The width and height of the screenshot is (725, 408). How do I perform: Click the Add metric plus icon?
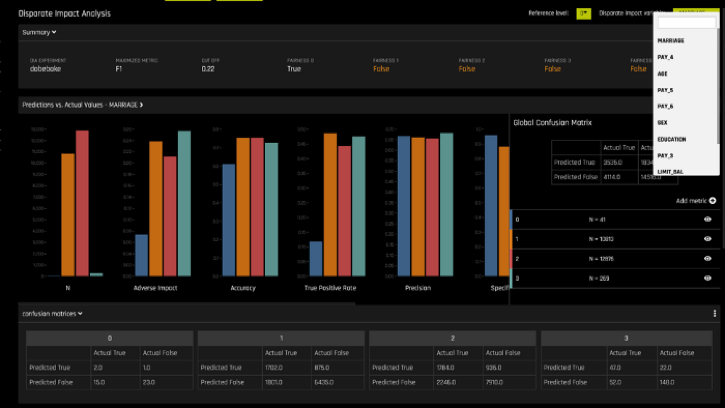tap(712, 201)
